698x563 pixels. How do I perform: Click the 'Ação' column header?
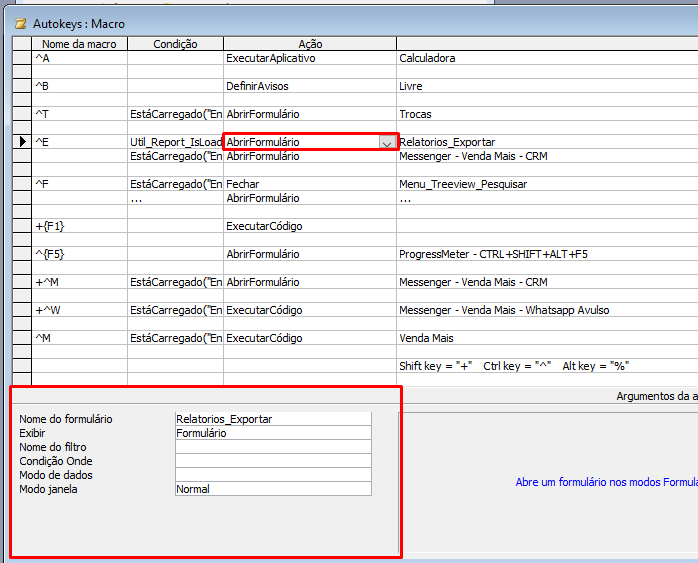[x=310, y=44]
